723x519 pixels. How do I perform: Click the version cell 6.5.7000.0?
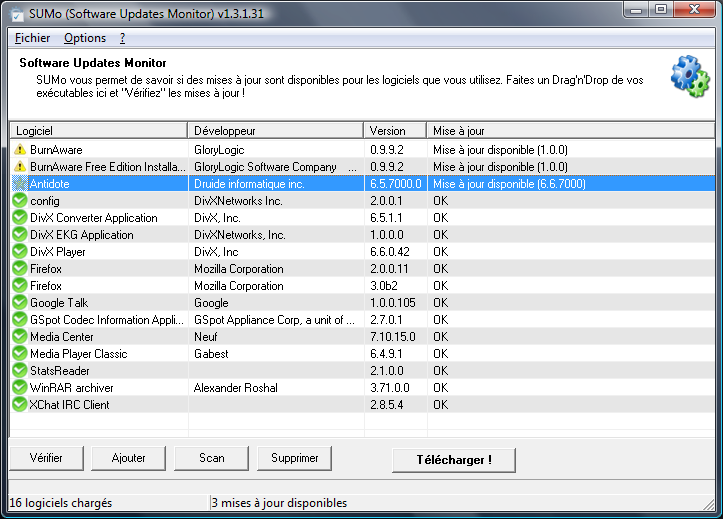tap(396, 184)
